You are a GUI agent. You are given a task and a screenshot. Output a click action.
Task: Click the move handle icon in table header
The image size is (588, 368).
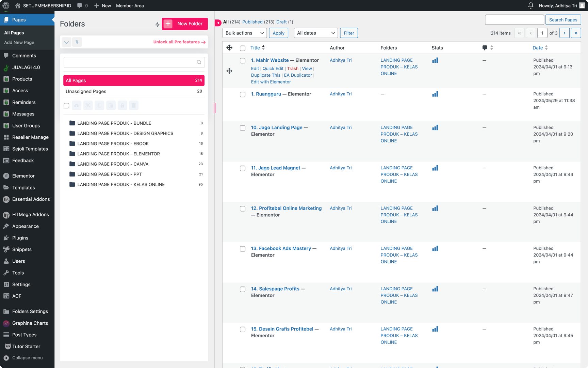tap(229, 48)
